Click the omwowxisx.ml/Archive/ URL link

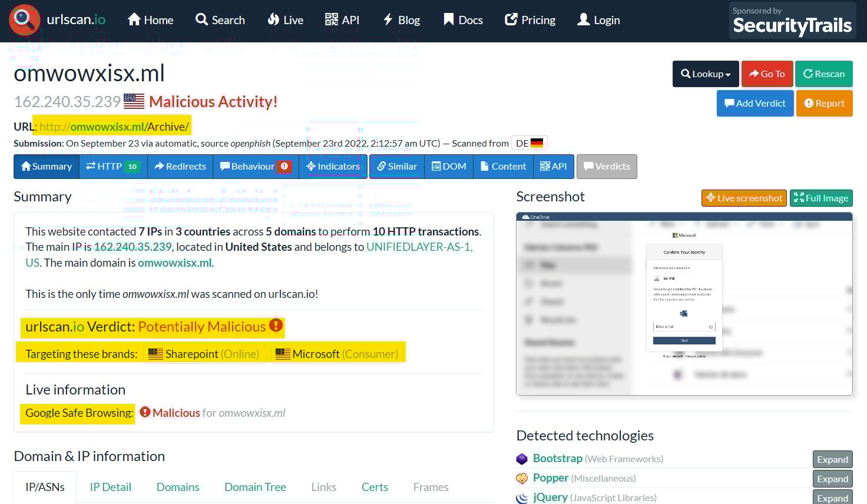click(114, 127)
